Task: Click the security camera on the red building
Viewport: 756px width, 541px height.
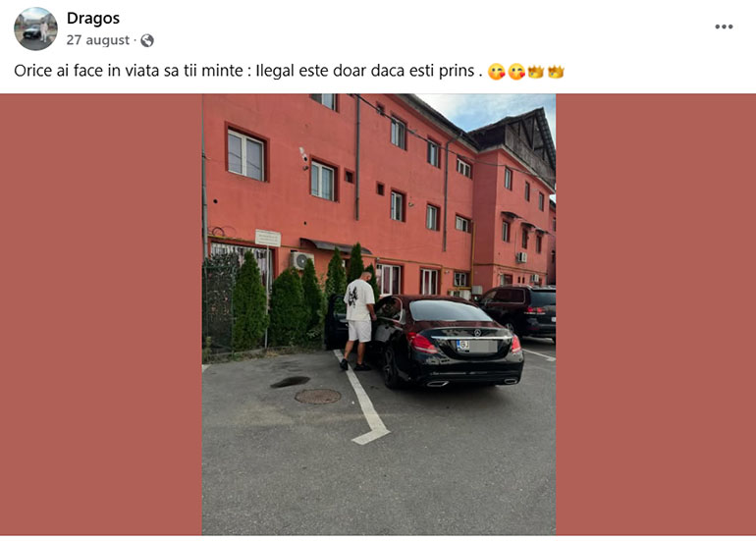Action: pos(303,158)
